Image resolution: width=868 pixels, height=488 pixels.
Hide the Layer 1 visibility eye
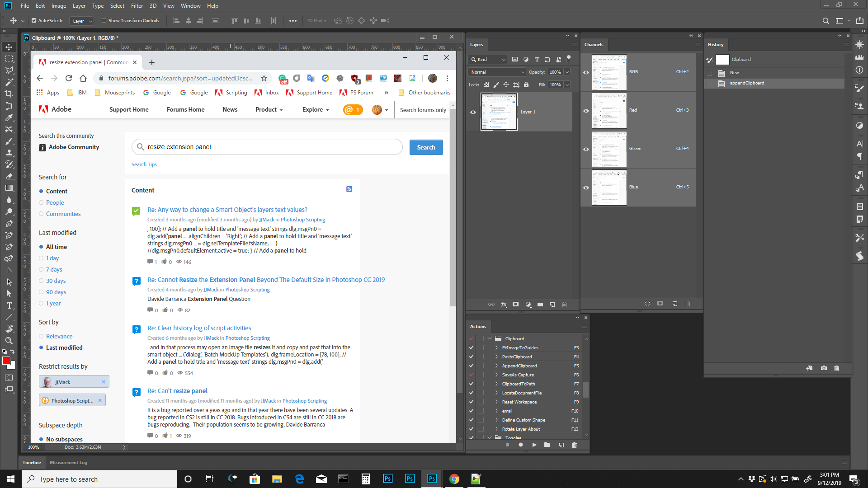[473, 112]
